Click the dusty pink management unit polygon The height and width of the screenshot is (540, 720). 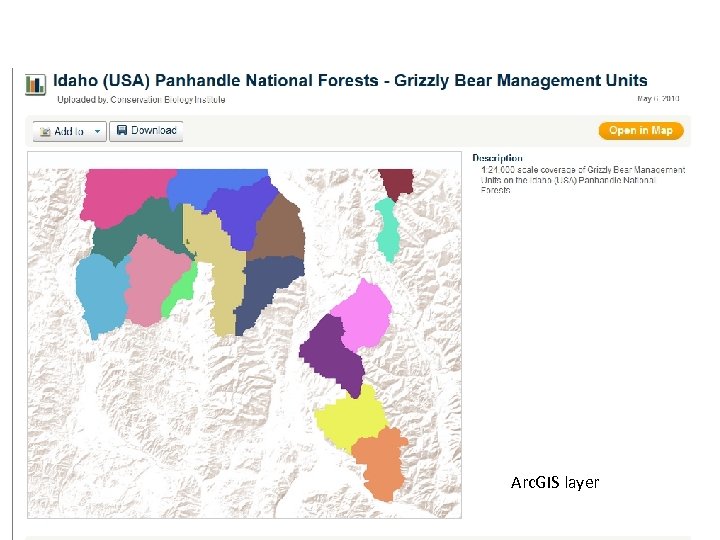154,280
